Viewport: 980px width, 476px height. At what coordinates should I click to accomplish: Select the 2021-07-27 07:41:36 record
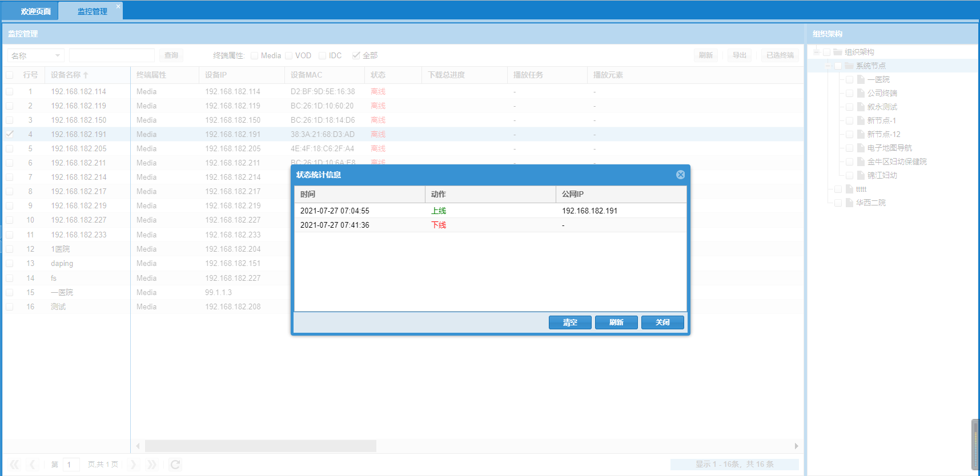[x=491, y=225]
